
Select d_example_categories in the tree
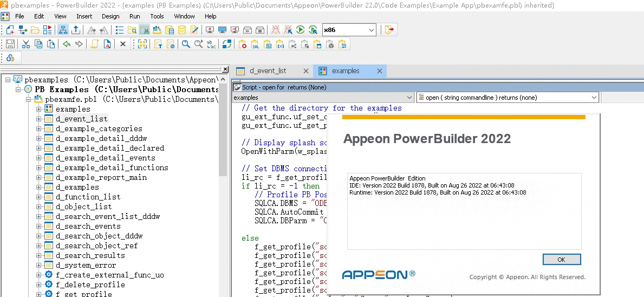pyautogui.click(x=99, y=128)
